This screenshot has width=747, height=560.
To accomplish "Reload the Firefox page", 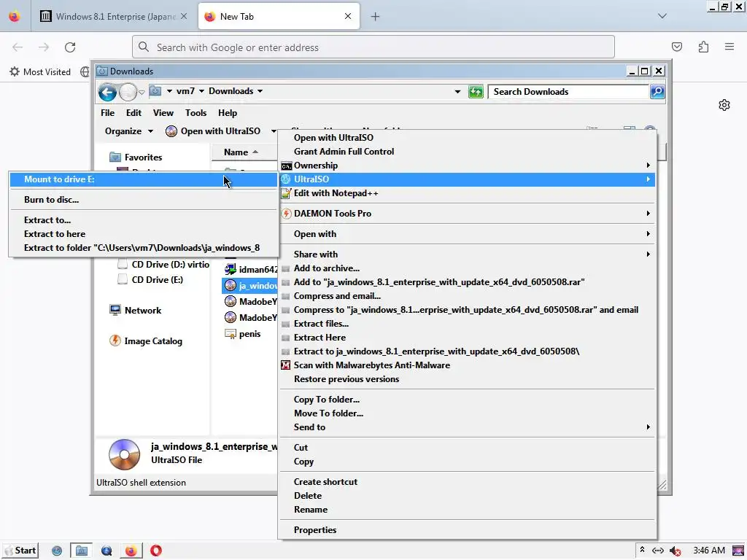I will 70,47.
